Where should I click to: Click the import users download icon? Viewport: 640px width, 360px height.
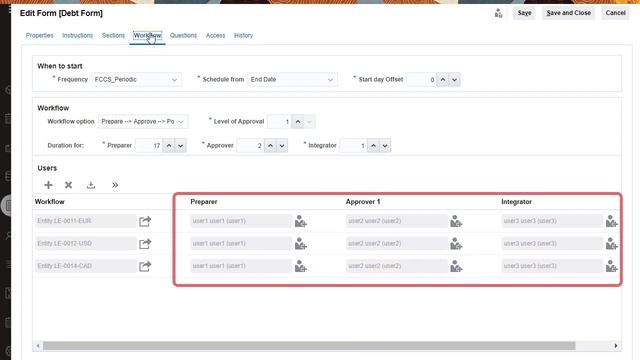pos(91,185)
